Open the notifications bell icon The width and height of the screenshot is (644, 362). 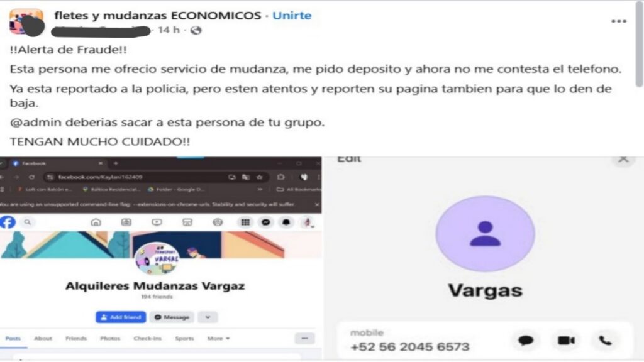(x=286, y=222)
